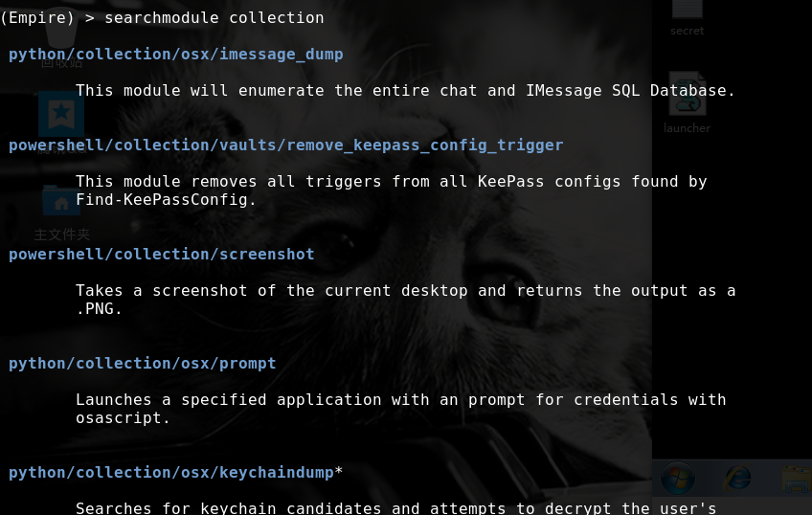Image resolution: width=812 pixels, height=515 pixels.
Task: Open the recycle bin desktop icon
Action: [60, 29]
